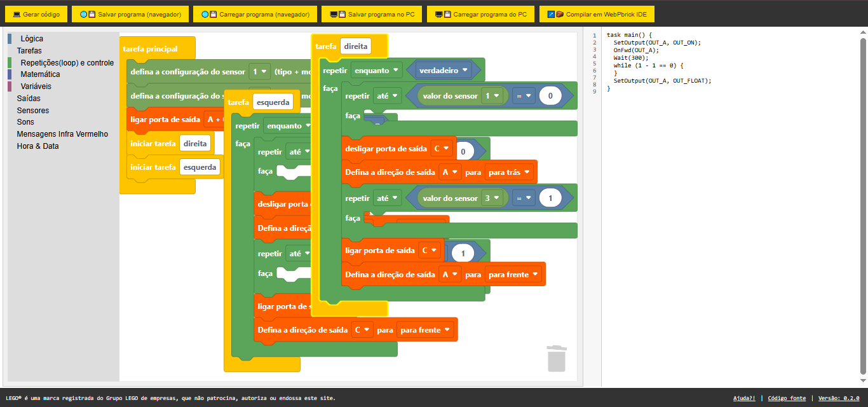Open output C dropdown in desligar porta
868x407 pixels.
(441, 149)
